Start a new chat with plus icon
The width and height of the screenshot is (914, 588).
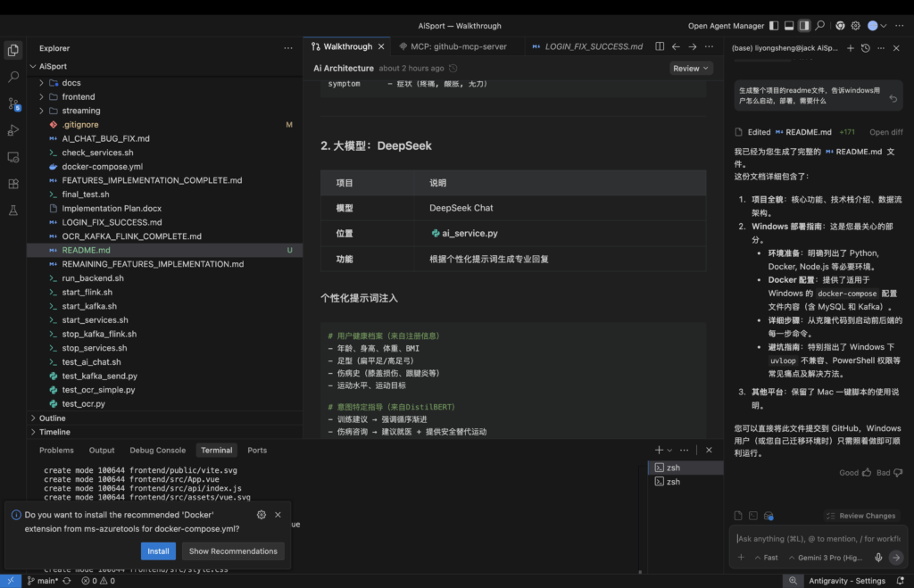[x=851, y=48]
